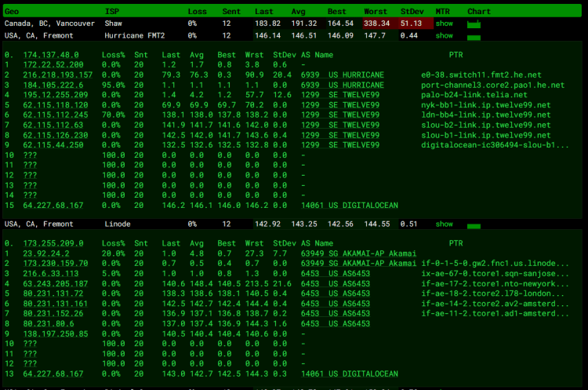
Task: Open IP link 80.231.152.26
Action: click(53, 313)
